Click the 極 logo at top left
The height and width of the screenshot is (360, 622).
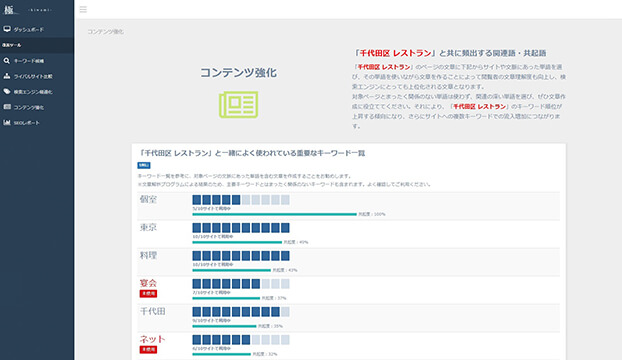(x=9, y=10)
